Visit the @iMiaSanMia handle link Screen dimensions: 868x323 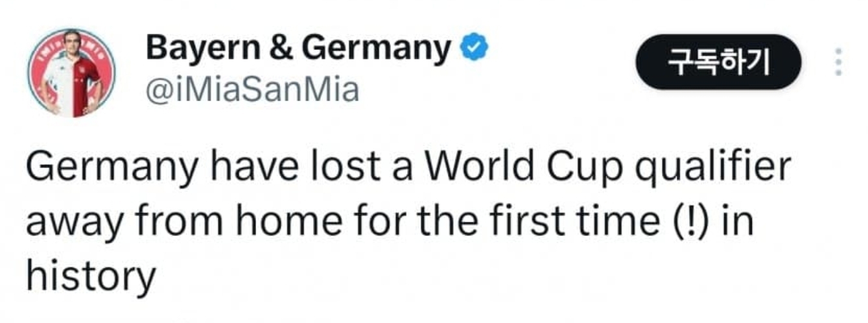253,90
